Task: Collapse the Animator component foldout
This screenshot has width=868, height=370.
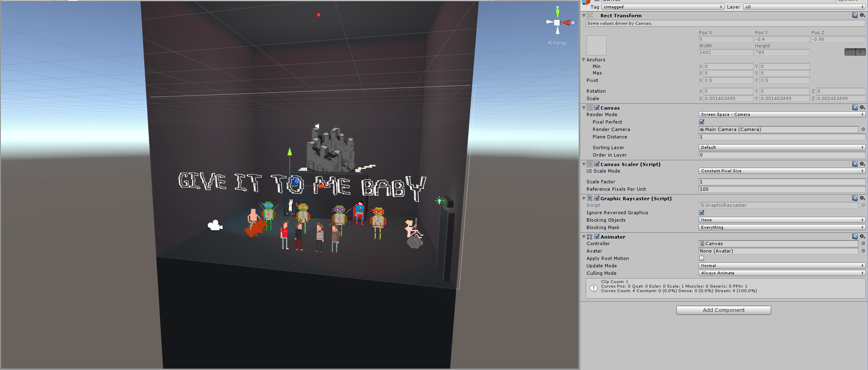Action: (584, 237)
